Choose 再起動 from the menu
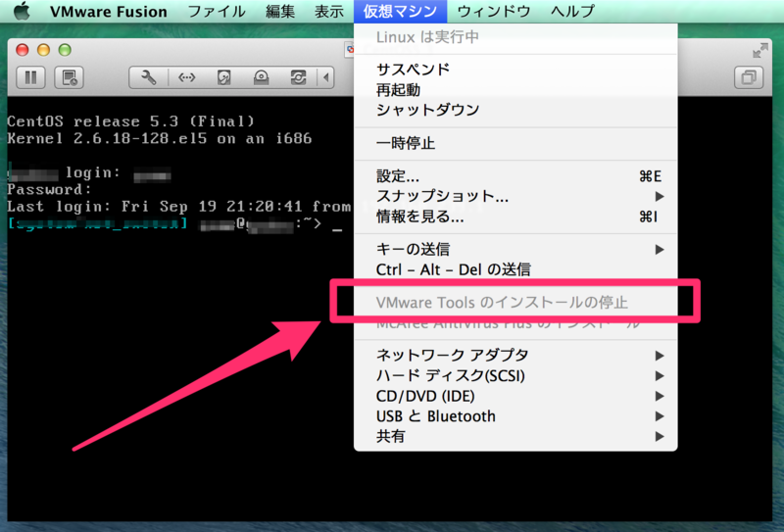Viewport: 784px width, 532px height. pyautogui.click(x=515, y=89)
